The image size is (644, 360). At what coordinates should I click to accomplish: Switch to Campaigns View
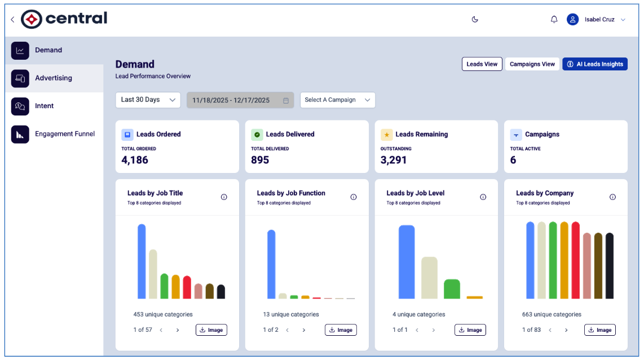click(x=532, y=64)
